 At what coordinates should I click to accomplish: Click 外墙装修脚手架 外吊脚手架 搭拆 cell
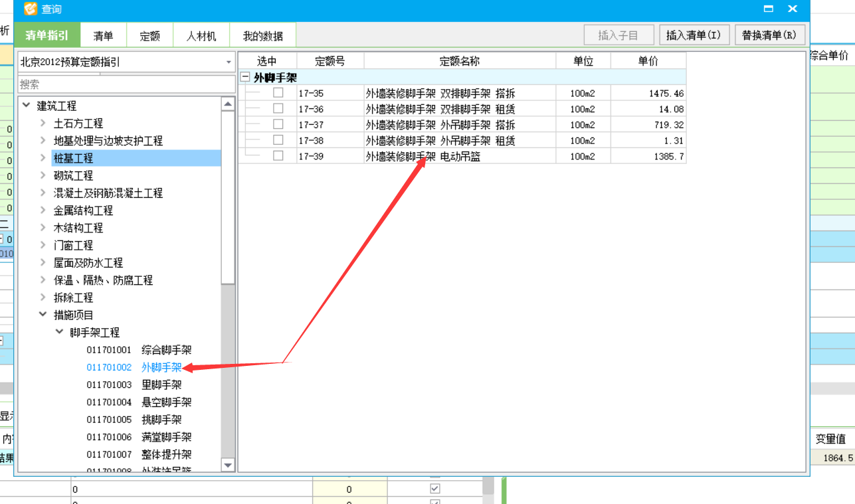(x=460, y=125)
